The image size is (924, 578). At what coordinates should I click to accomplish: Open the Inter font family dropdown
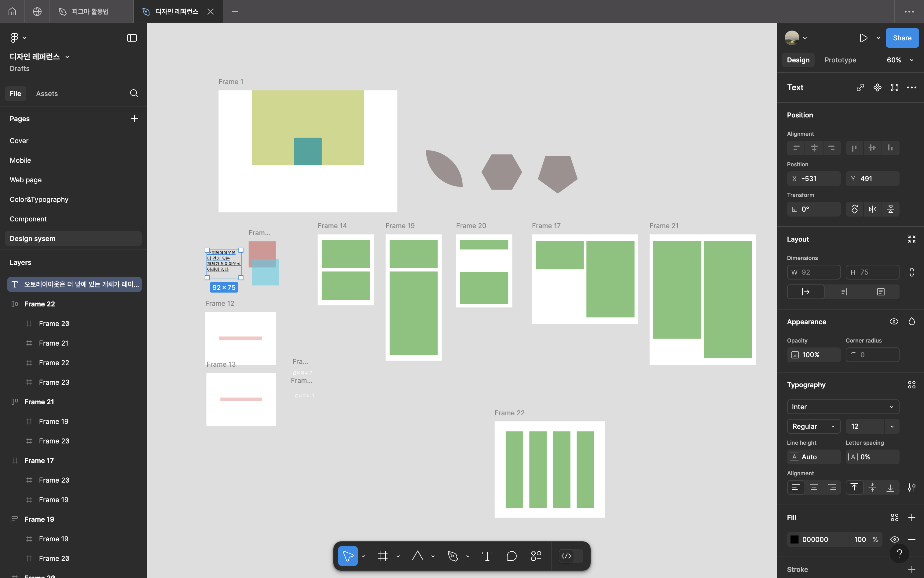pos(843,407)
